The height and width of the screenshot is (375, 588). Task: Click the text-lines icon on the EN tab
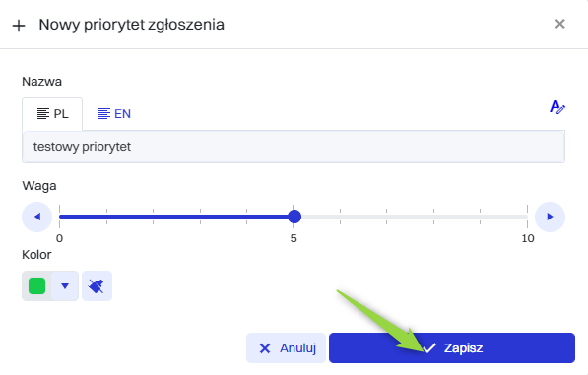[104, 114]
